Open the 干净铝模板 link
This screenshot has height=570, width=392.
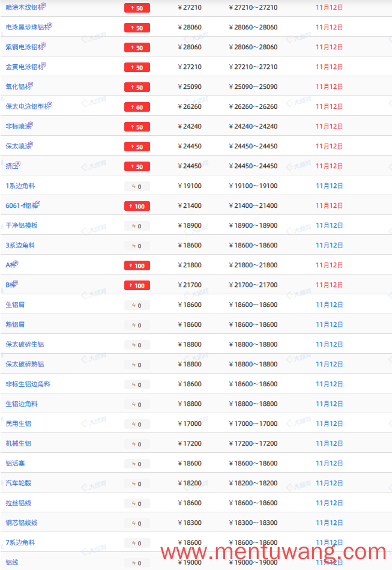click(22, 225)
